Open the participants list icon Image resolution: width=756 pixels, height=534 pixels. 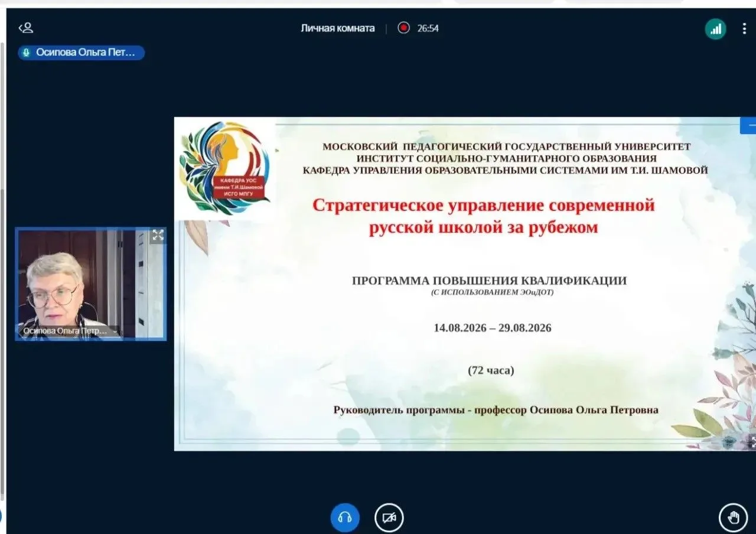25,28
